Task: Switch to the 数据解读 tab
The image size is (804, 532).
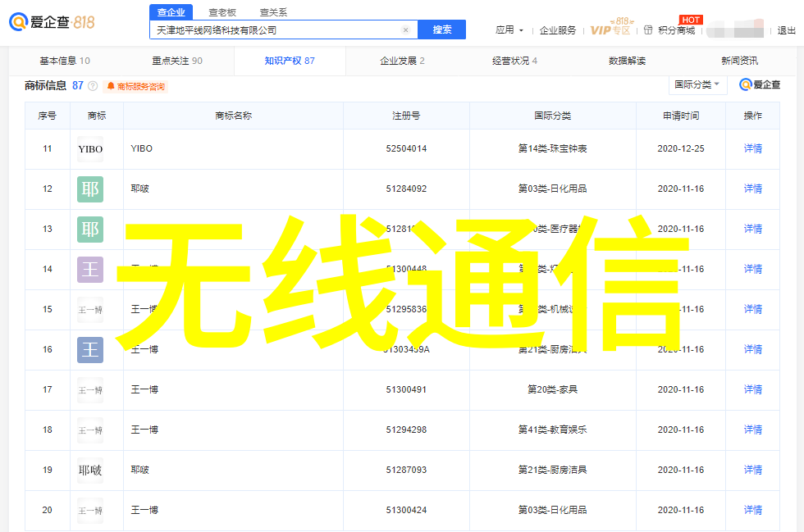Action: click(x=627, y=61)
